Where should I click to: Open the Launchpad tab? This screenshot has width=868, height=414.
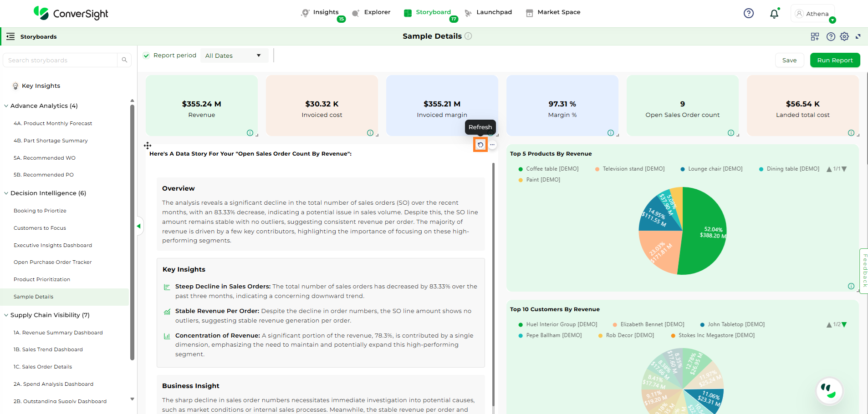[488, 12]
